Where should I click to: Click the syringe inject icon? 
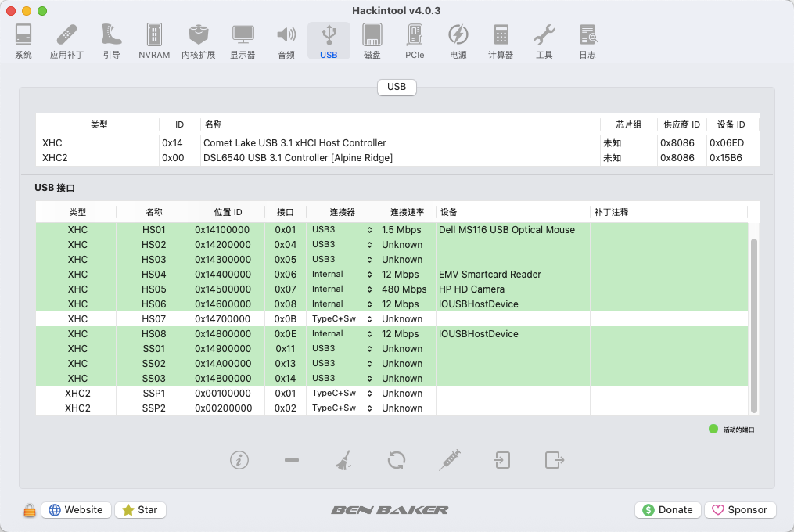pos(449,460)
